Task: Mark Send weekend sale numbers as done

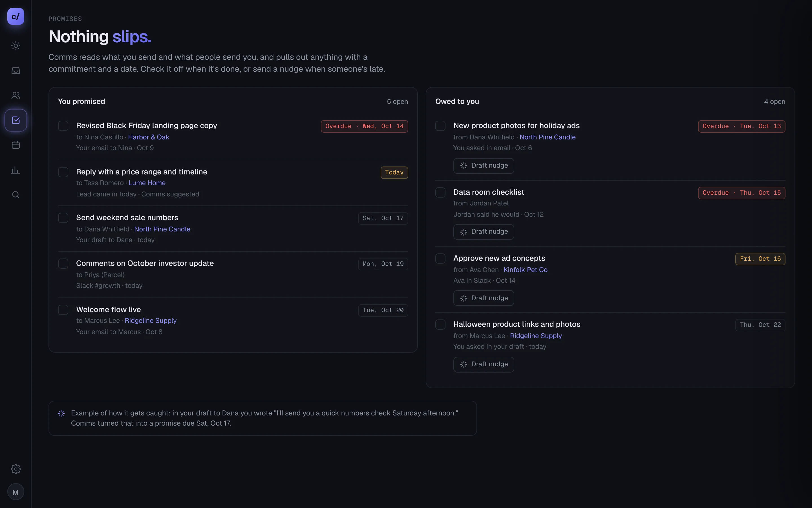Action: [x=63, y=218]
